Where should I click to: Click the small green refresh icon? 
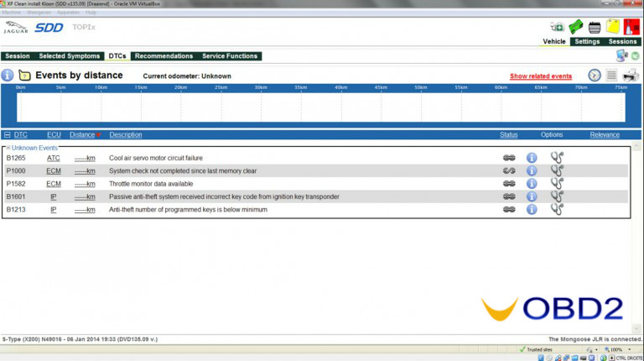(635, 56)
